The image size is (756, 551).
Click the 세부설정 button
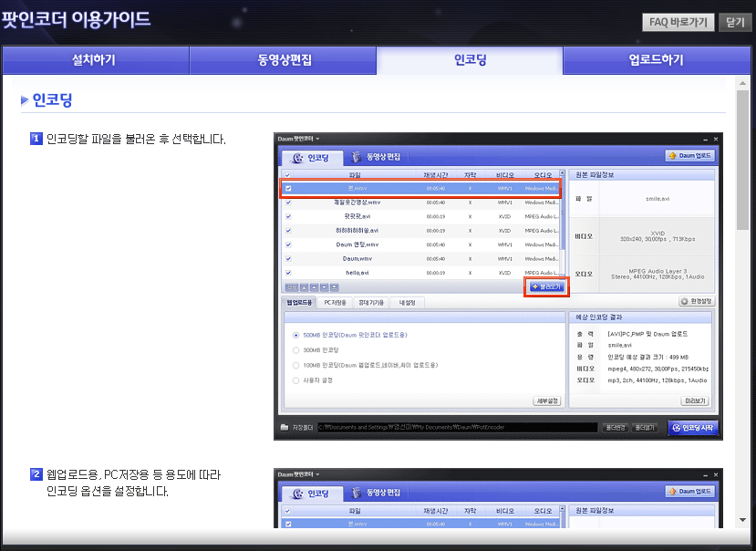(547, 401)
